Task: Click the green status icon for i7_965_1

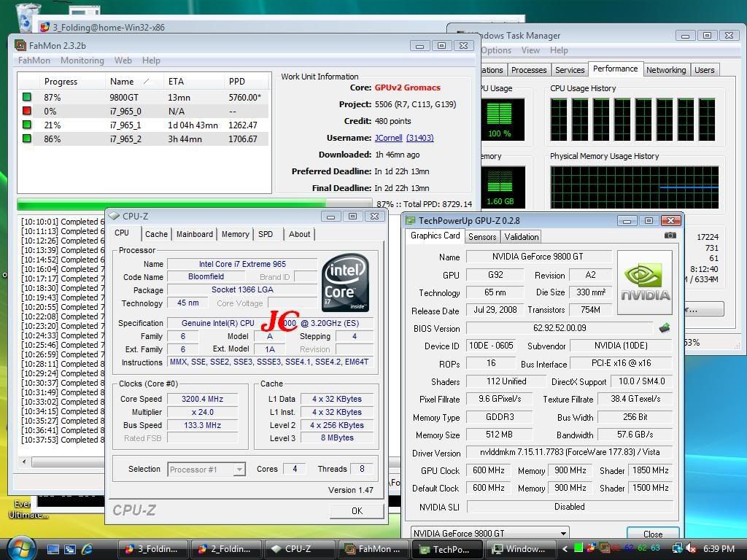Action: [x=27, y=125]
